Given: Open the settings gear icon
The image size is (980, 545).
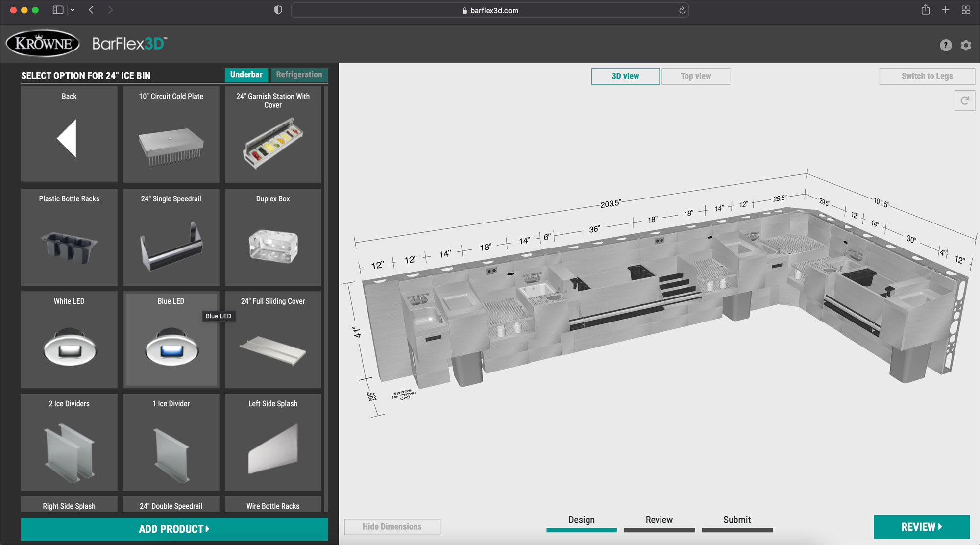Looking at the screenshot, I should [966, 45].
